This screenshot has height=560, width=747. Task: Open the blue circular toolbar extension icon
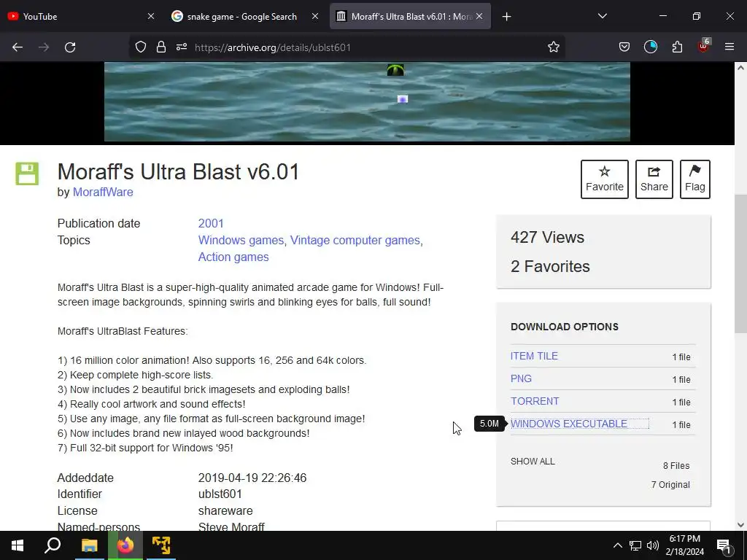[651, 47]
